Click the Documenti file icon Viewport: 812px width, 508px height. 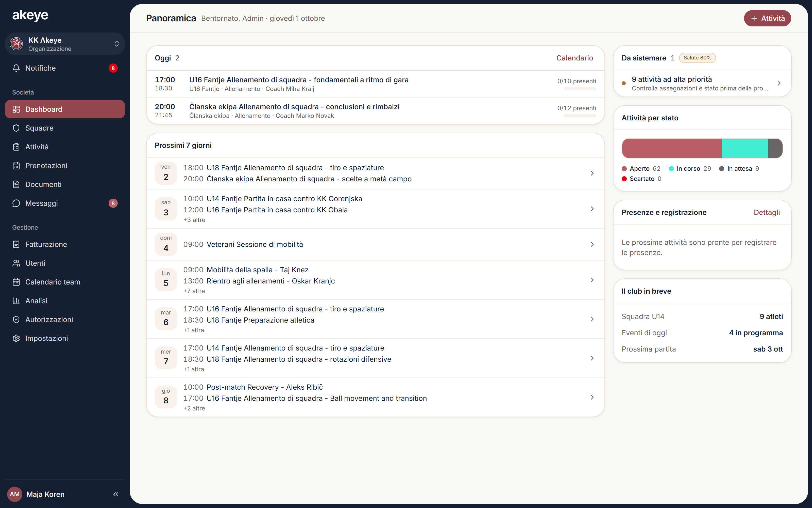16,184
